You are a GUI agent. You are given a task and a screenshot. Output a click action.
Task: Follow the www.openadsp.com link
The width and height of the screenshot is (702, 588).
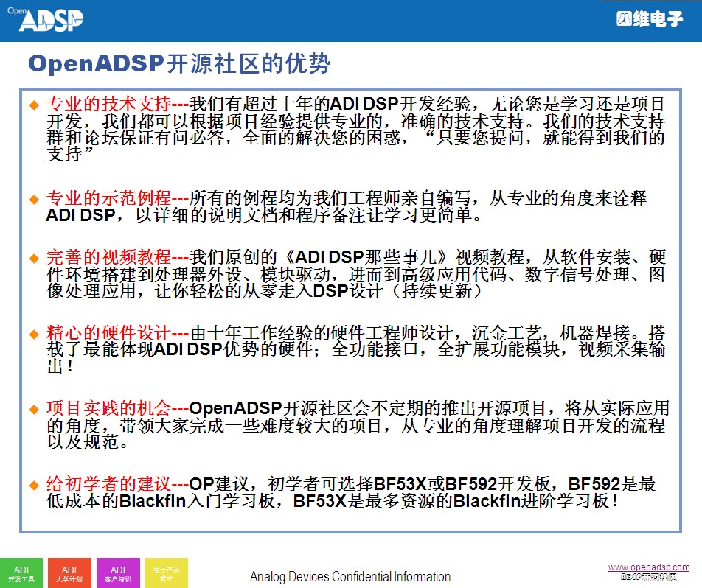coord(649,567)
